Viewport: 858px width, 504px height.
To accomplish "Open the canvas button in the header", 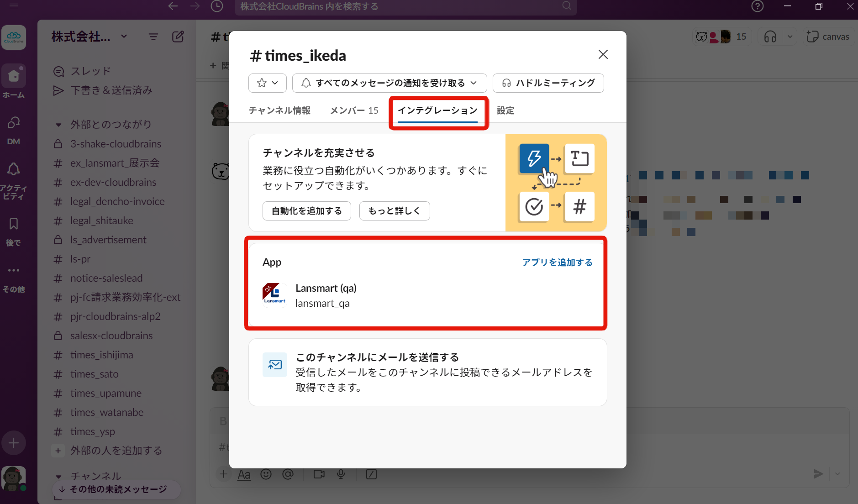I will pos(828,37).
